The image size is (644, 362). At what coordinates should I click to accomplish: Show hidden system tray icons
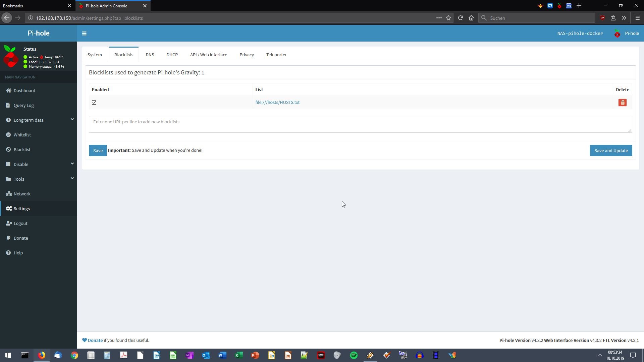click(x=600, y=355)
